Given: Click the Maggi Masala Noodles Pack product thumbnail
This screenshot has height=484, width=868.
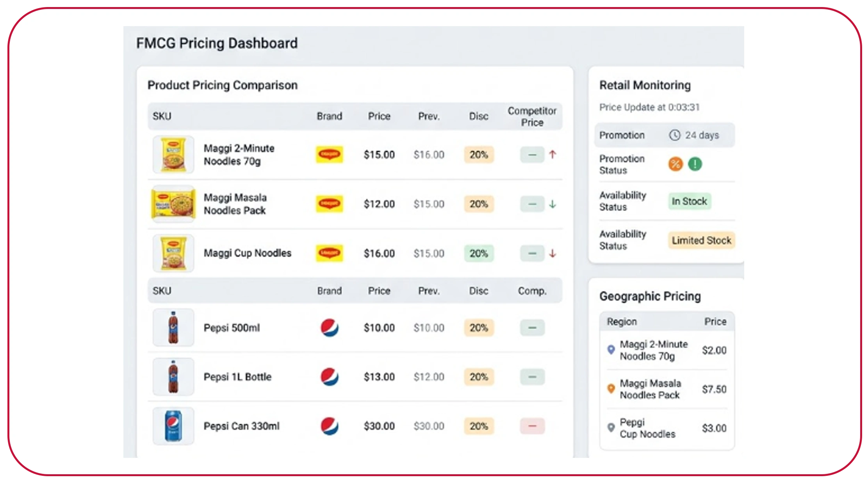Looking at the screenshot, I should click(x=173, y=204).
